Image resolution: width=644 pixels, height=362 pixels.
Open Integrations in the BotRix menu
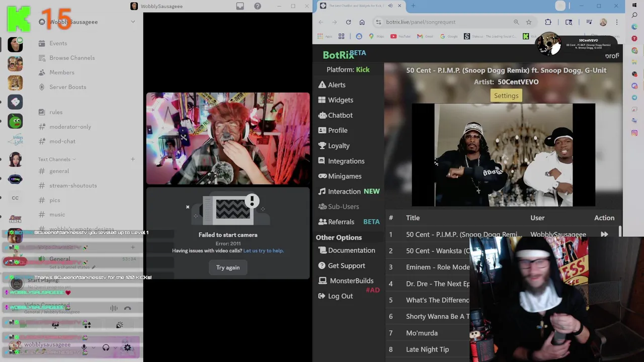[342, 161]
